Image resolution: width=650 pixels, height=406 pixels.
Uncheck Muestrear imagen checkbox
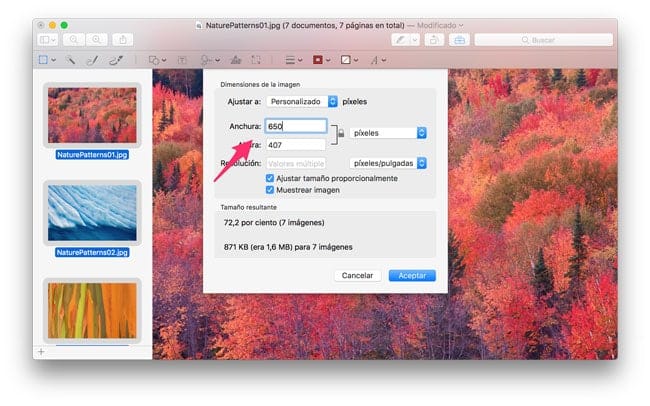coord(270,190)
